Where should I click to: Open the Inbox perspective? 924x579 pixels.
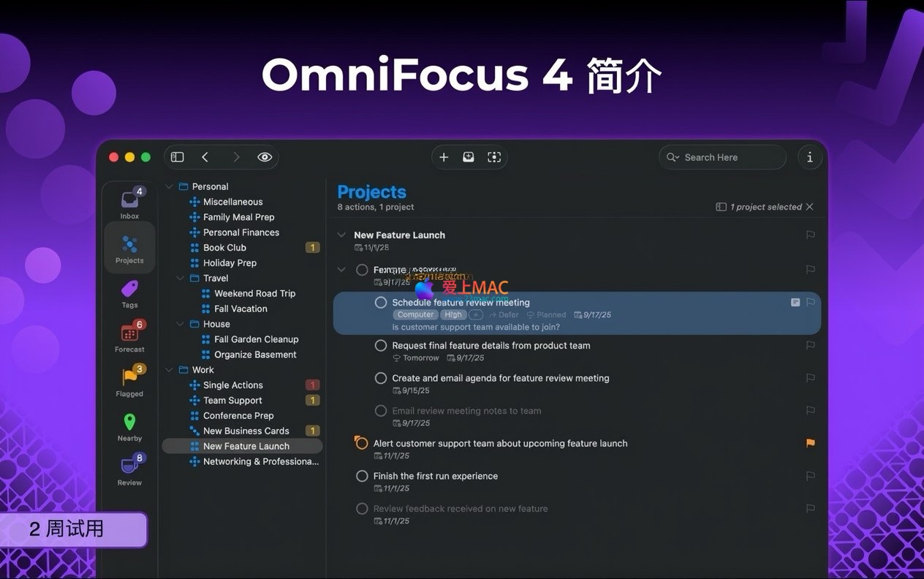click(129, 203)
